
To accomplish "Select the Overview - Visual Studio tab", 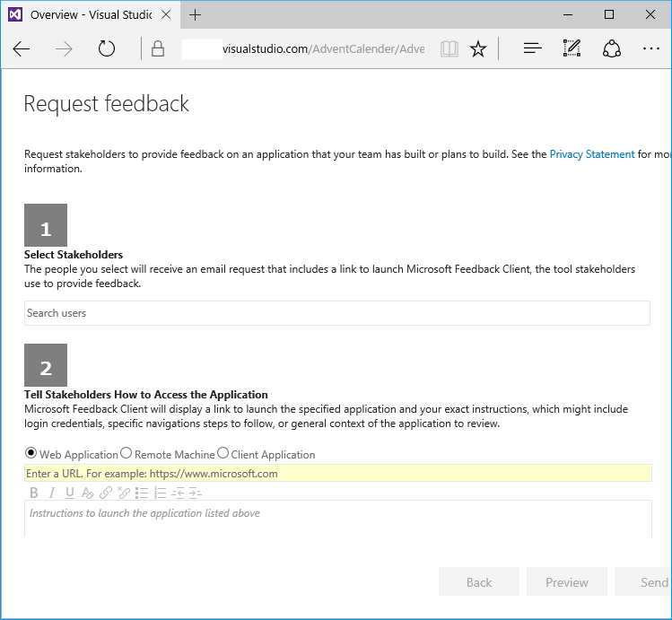I will pyautogui.click(x=91, y=15).
